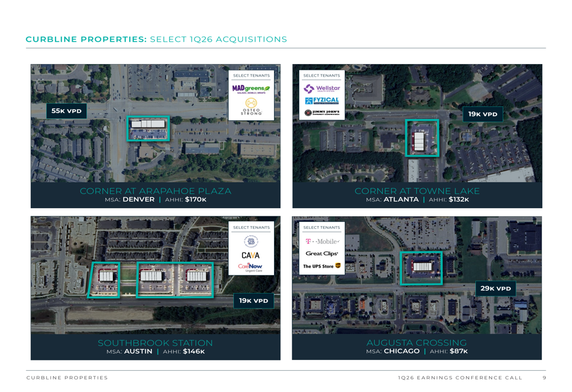
Task: Click the highlighted building in Augusta Crossing aerial
Action: click(422, 268)
